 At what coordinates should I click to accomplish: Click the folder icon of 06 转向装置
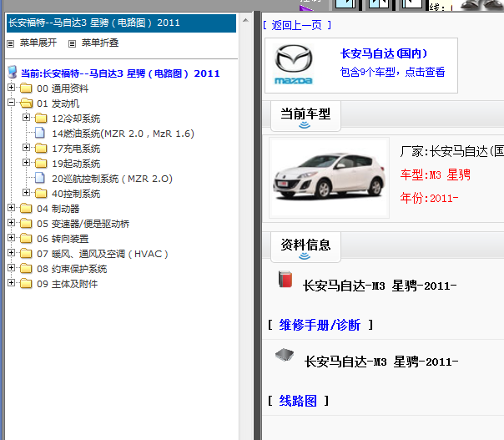pos(26,238)
